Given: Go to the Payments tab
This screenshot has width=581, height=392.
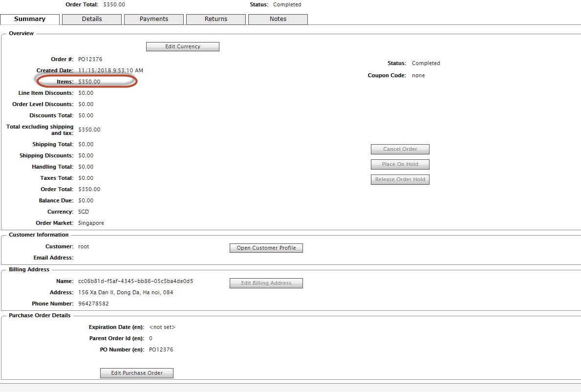Looking at the screenshot, I should 154,19.
